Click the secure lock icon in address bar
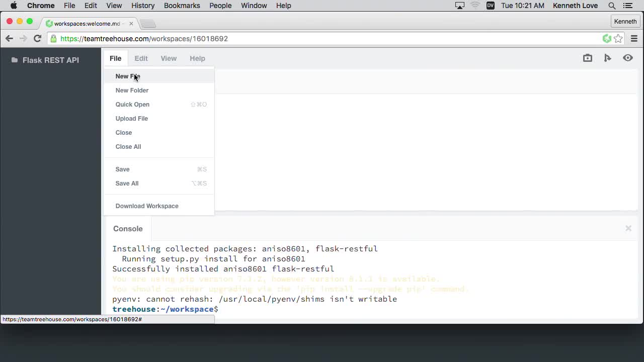Image resolution: width=644 pixels, height=362 pixels. (53, 38)
